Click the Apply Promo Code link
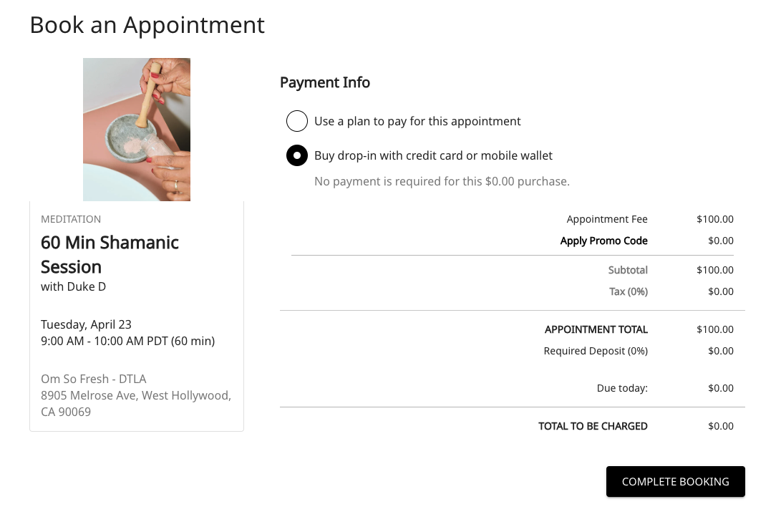The image size is (781, 532). pyautogui.click(x=603, y=241)
